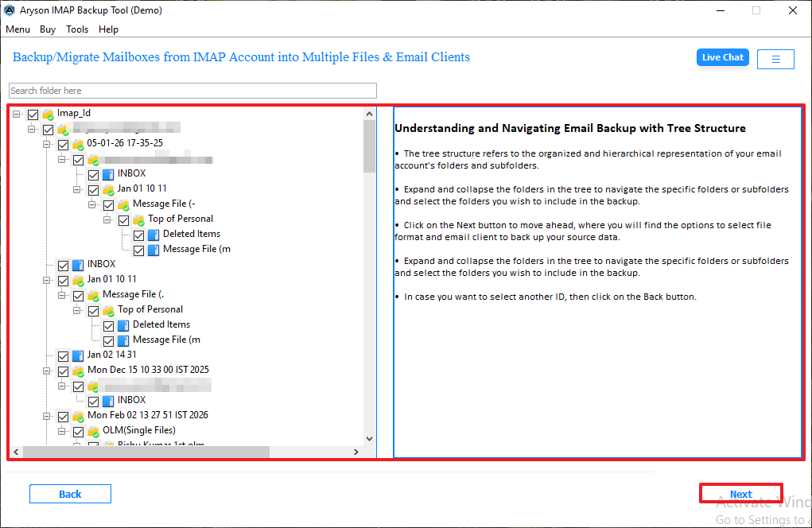Click INBOX mailbox icon under Mon Dec 15 entry
The image size is (812, 528).
point(107,402)
